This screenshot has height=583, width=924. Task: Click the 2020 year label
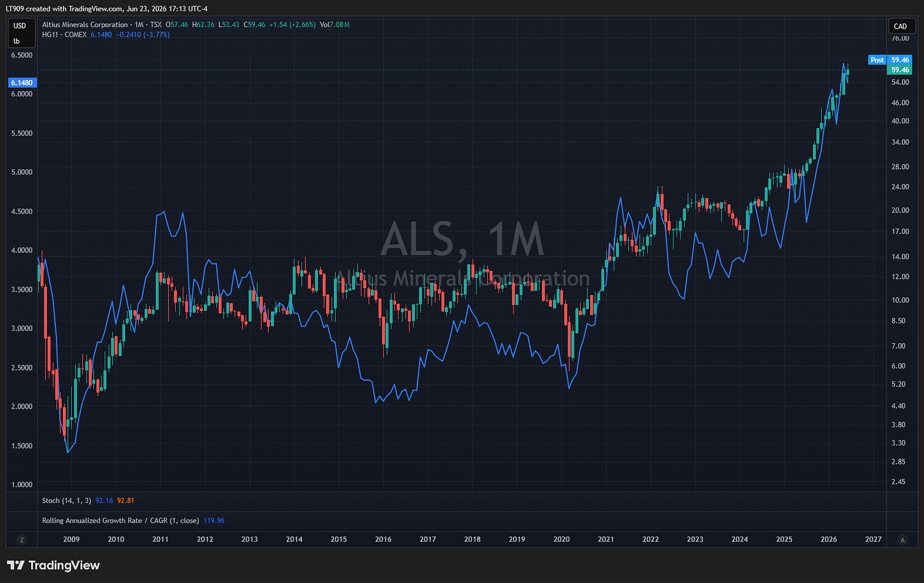tap(561, 539)
